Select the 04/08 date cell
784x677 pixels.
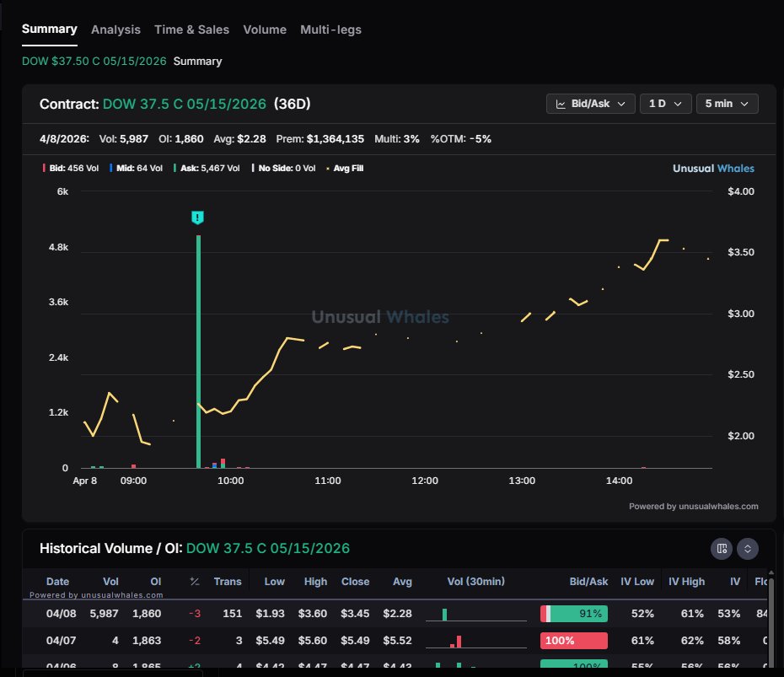coord(61,614)
